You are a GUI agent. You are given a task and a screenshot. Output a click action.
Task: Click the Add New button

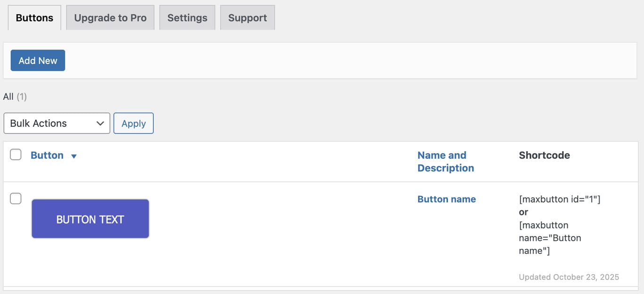(38, 60)
